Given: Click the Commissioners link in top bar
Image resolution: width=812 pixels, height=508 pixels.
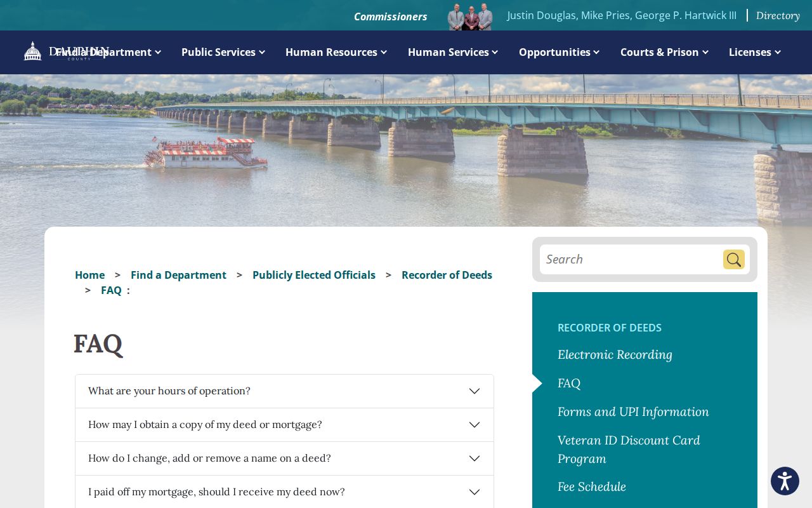Looking at the screenshot, I should pyautogui.click(x=390, y=17).
